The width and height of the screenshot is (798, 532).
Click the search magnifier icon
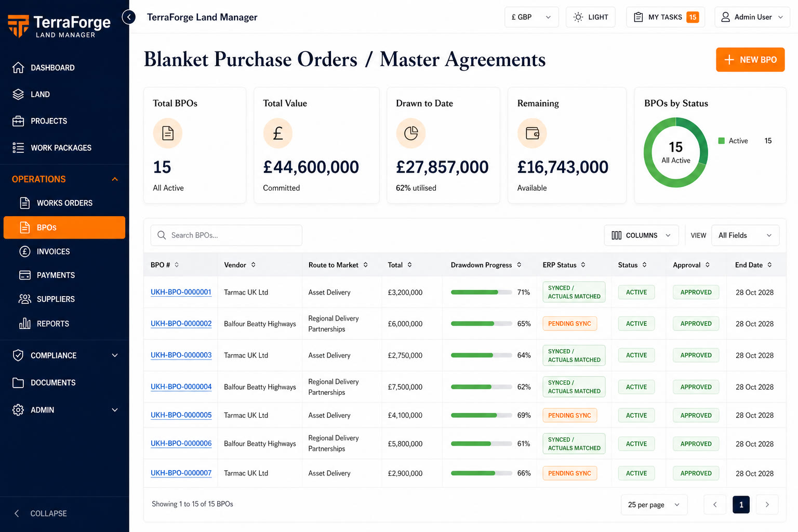[162, 235]
